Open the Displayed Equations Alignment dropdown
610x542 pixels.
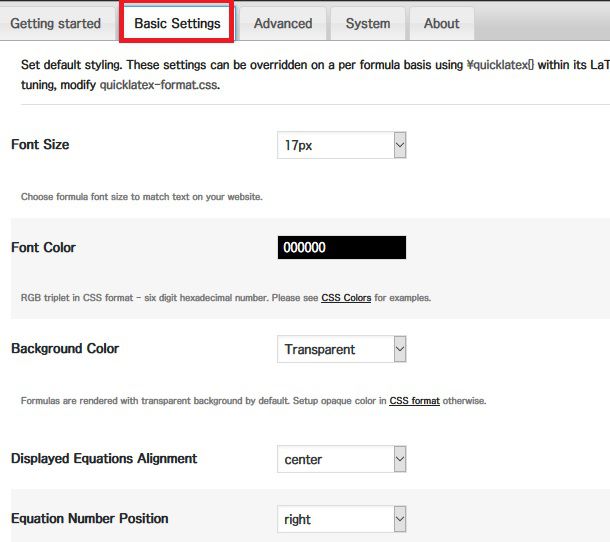342,459
